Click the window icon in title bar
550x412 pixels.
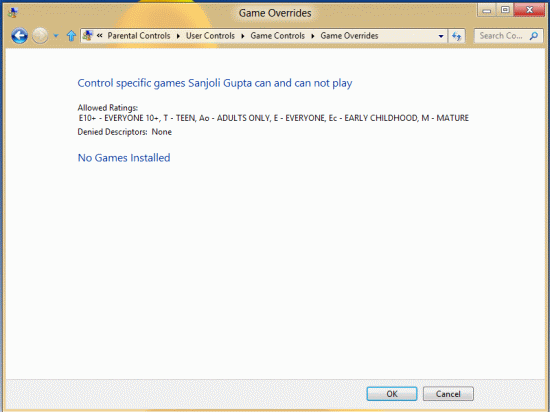[13, 13]
